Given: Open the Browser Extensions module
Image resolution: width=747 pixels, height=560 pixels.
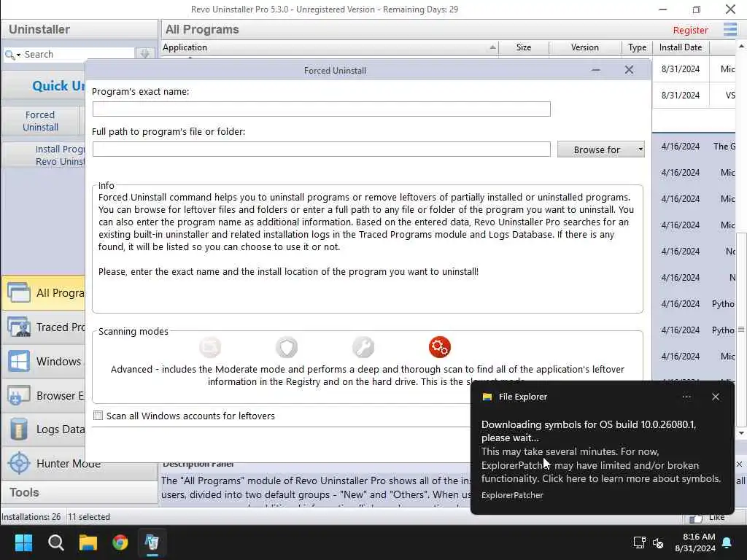Looking at the screenshot, I should (44, 396).
